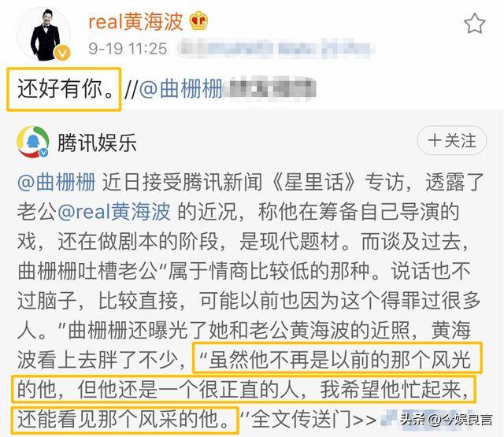
Task: Click the 头条@今娱良言 watermark
Action: coord(447,420)
